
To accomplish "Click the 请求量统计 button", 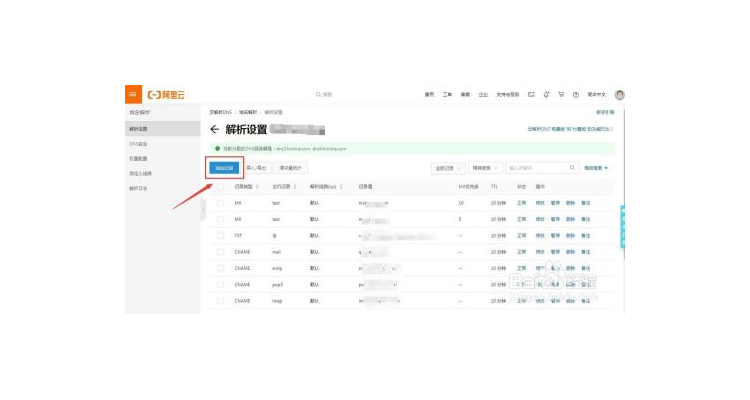I will point(291,168).
